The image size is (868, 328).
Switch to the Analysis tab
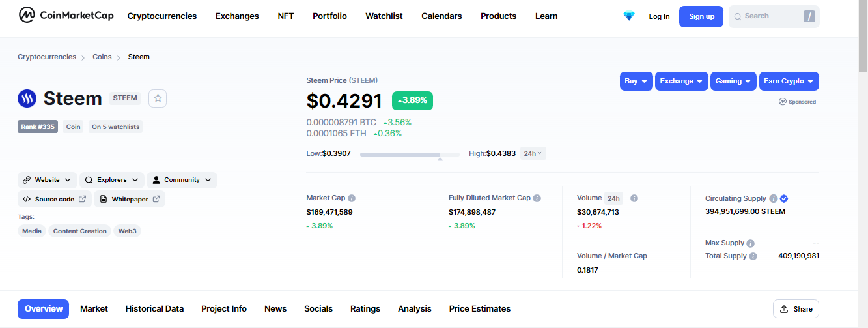coord(415,308)
